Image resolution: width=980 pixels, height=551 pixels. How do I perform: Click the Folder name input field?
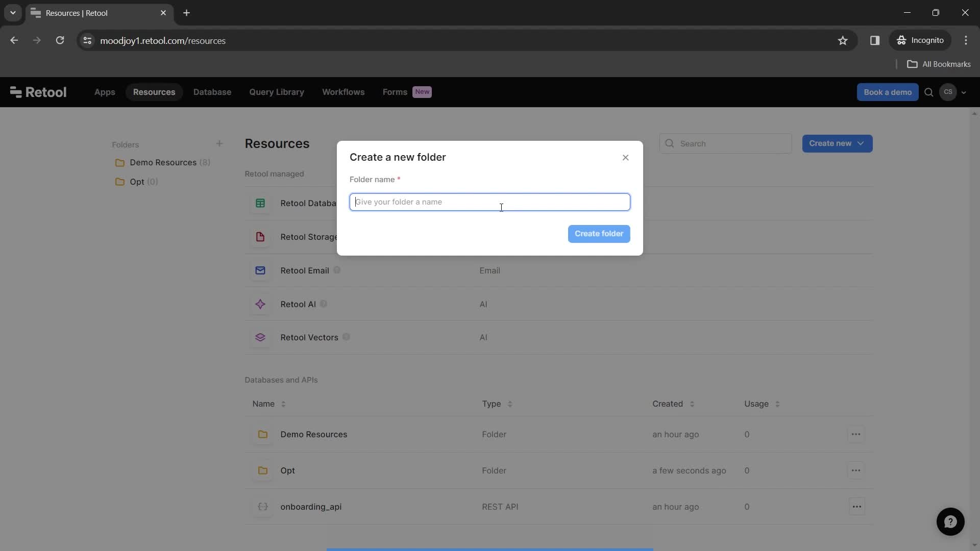pyautogui.click(x=489, y=201)
